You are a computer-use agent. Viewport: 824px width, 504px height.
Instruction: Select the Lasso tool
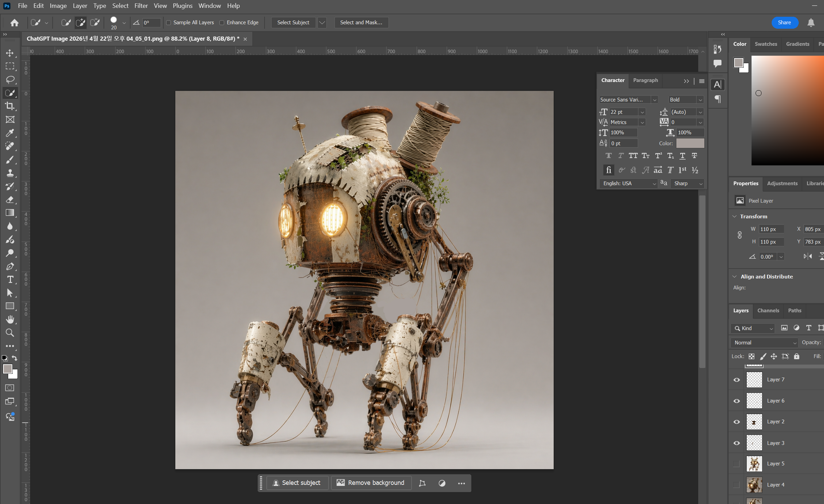(x=10, y=80)
